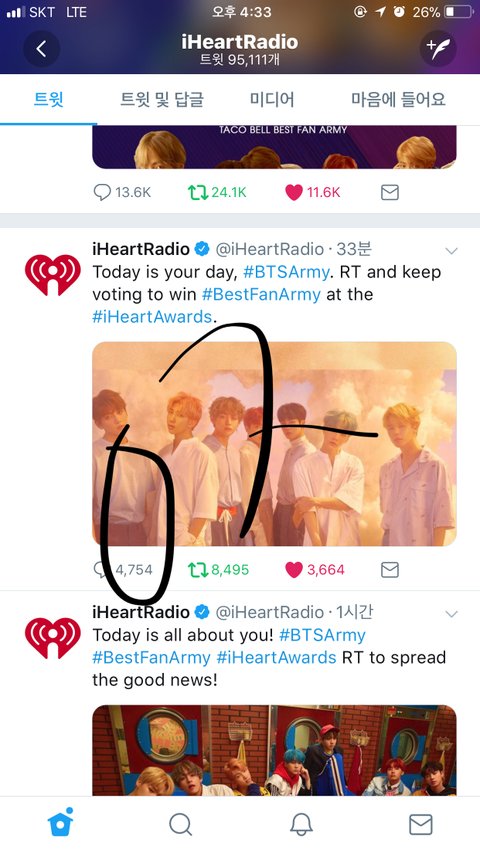Reply to tweet with 13.6K comments
The height and width of the screenshot is (853, 480).
(102, 192)
